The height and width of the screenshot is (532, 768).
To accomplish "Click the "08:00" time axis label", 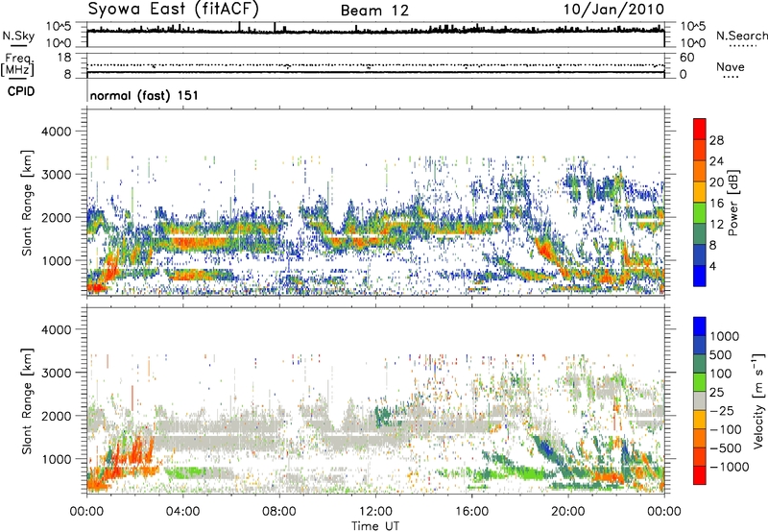I will pos(279,512).
